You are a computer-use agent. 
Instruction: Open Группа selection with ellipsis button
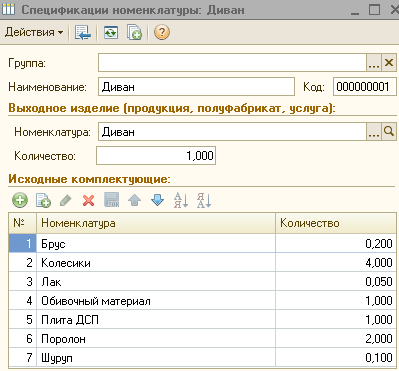(x=374, y=63)
